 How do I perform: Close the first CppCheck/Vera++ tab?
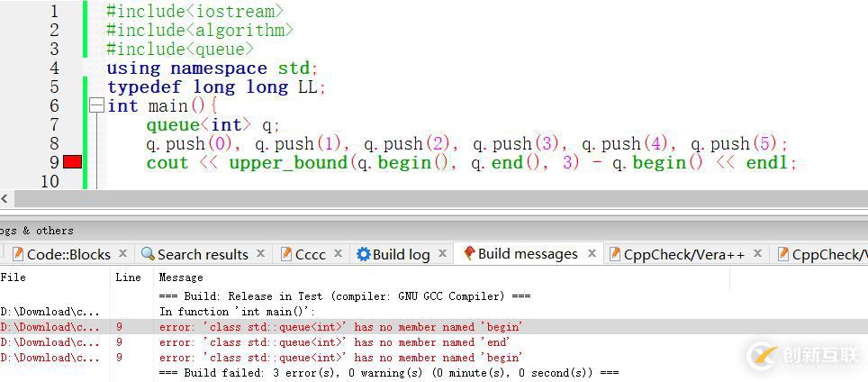pyautogui.click(x=758, y=253)
